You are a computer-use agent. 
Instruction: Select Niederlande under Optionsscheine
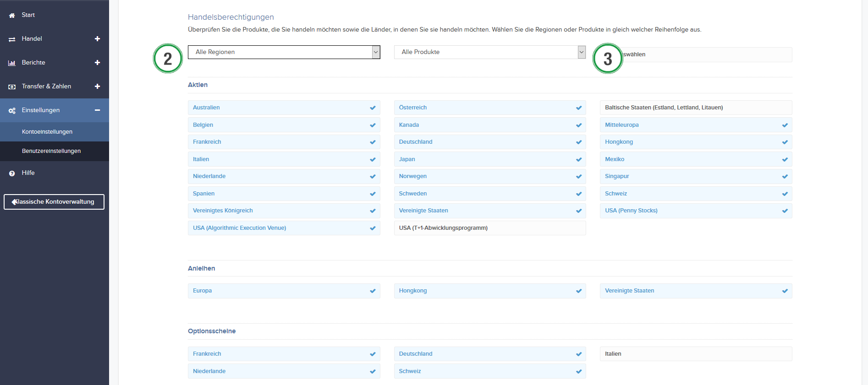(284, 371)
